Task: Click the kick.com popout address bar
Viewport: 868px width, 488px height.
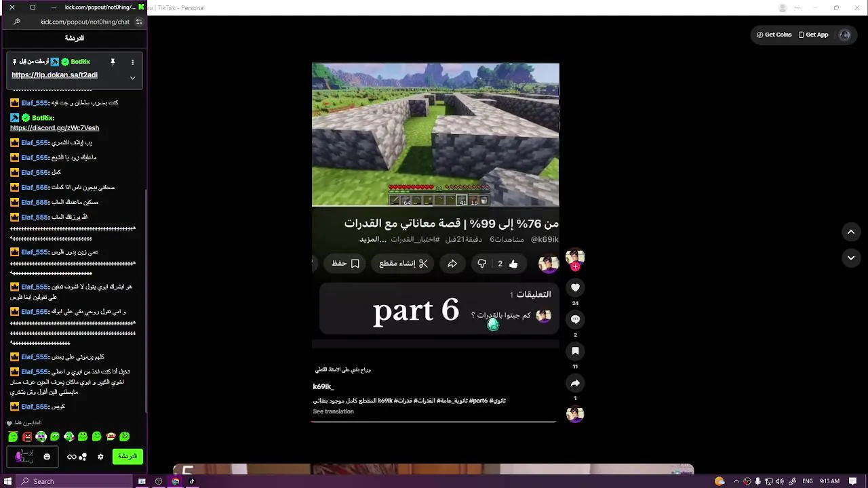Action: tap(85, 22)
